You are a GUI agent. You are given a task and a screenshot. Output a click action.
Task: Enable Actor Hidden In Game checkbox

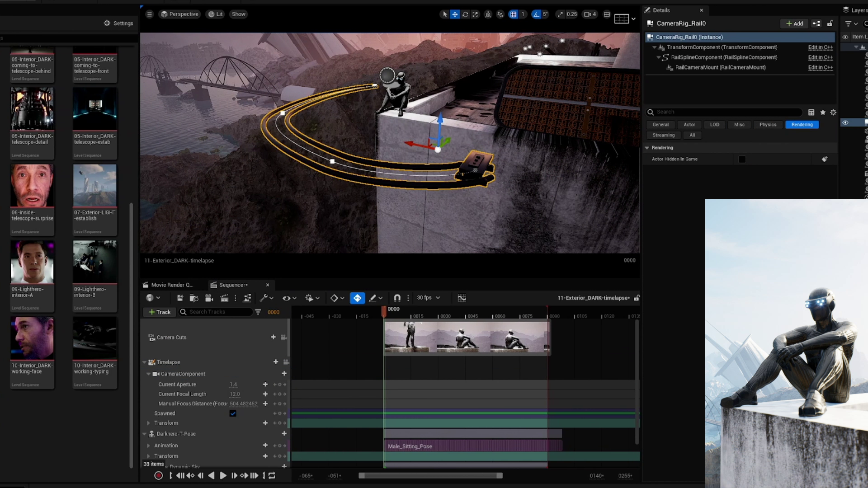[x=742, y=159]
